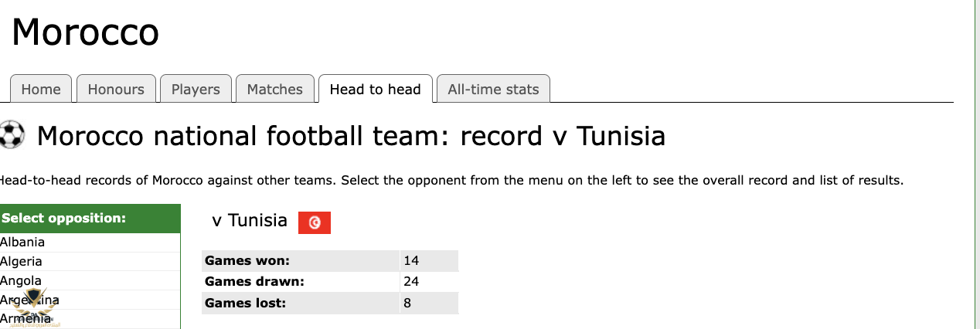Select the Head to head tab
980x329 pixels.
click(376, 89)
